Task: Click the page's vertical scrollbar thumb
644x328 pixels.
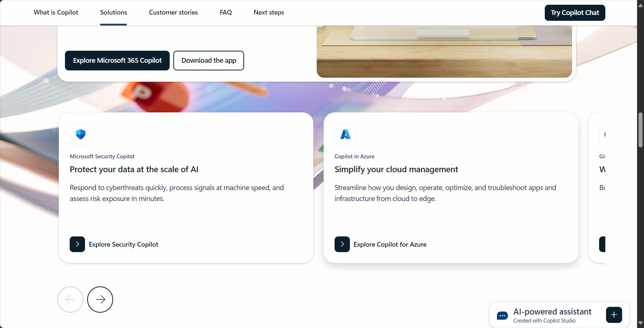Action: (640, 130)
